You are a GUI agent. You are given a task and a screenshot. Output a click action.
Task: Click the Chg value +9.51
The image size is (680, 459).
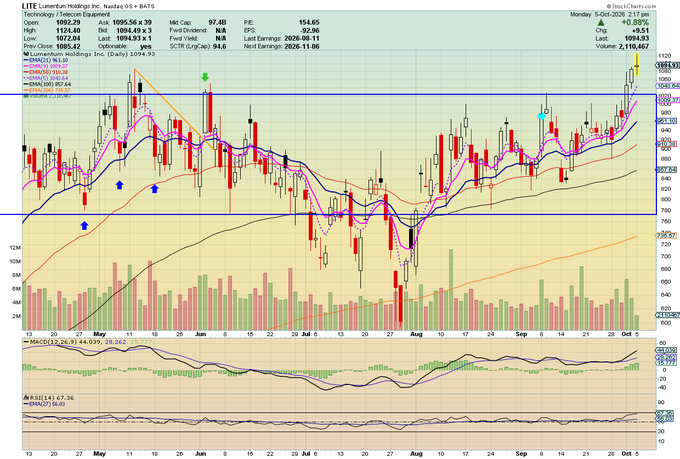641,30
